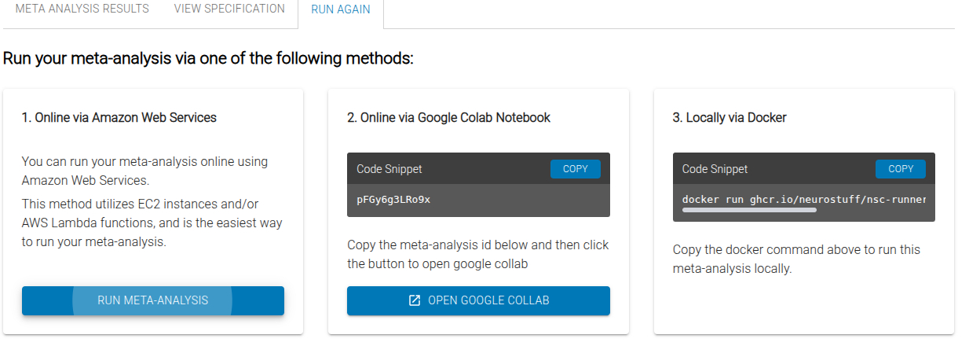Click the Open Google Collab button label
The height and width of the screenshot is (357, 980).
[x=488, y=300]
